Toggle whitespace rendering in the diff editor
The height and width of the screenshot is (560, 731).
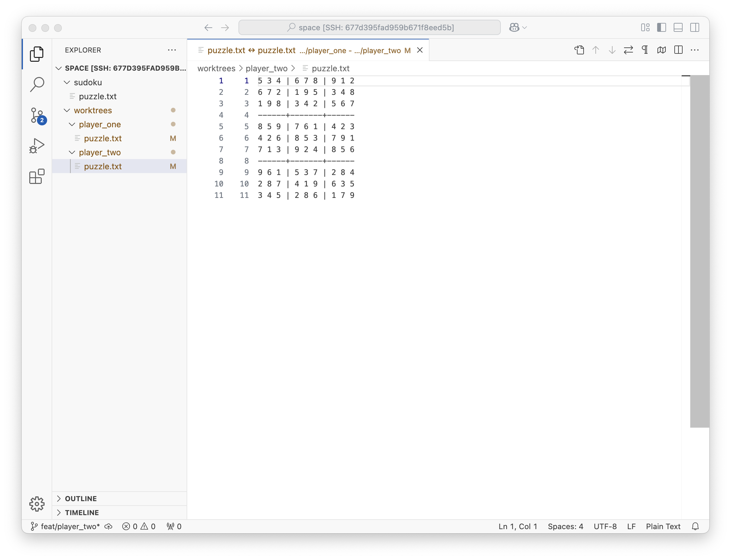[x=645, y=50]
